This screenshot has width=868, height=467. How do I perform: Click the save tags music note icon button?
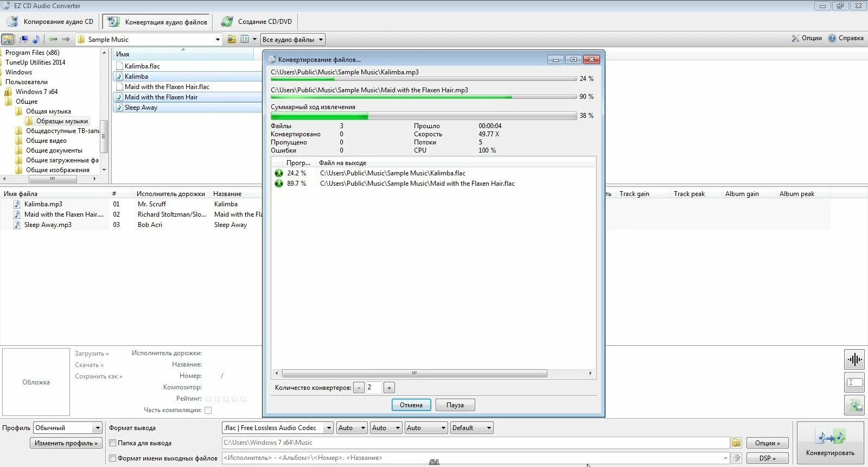pyautogui.click(x=854, y=405)
